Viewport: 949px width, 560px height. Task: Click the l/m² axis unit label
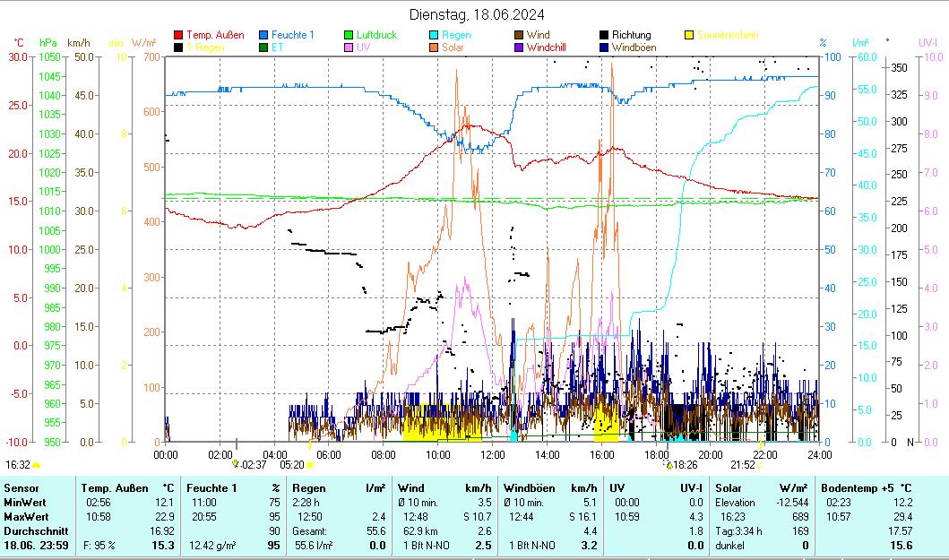click(860, 43)
